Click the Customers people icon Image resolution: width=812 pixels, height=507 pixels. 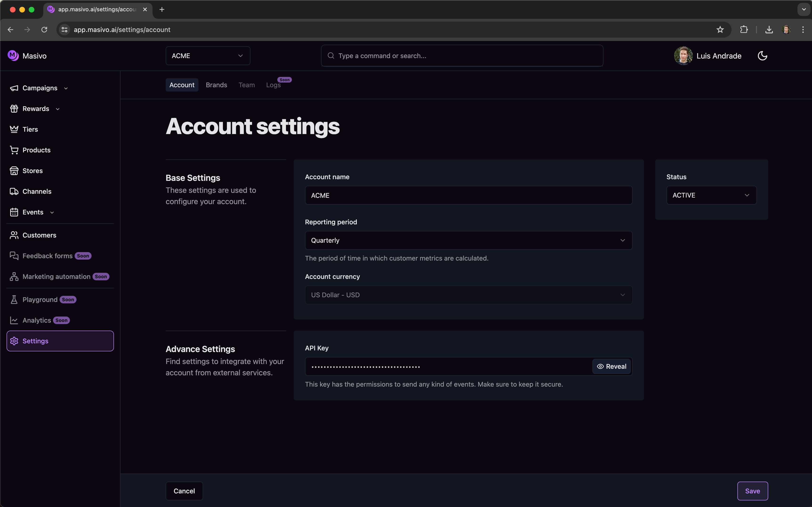(x=14, y=235)
